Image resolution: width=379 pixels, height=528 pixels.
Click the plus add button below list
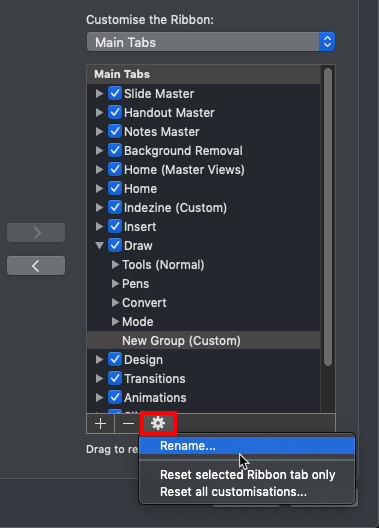click(101, 423)
